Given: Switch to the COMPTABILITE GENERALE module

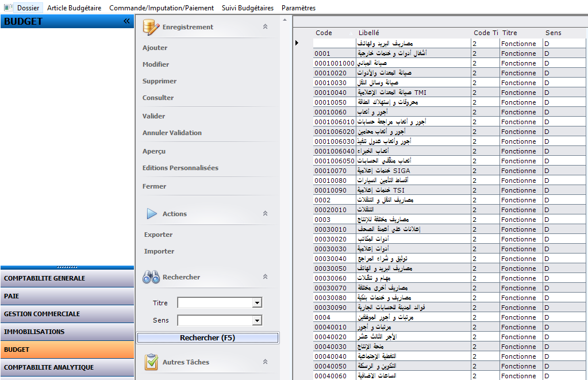Looking at the screenshot, I should point(44,278).
